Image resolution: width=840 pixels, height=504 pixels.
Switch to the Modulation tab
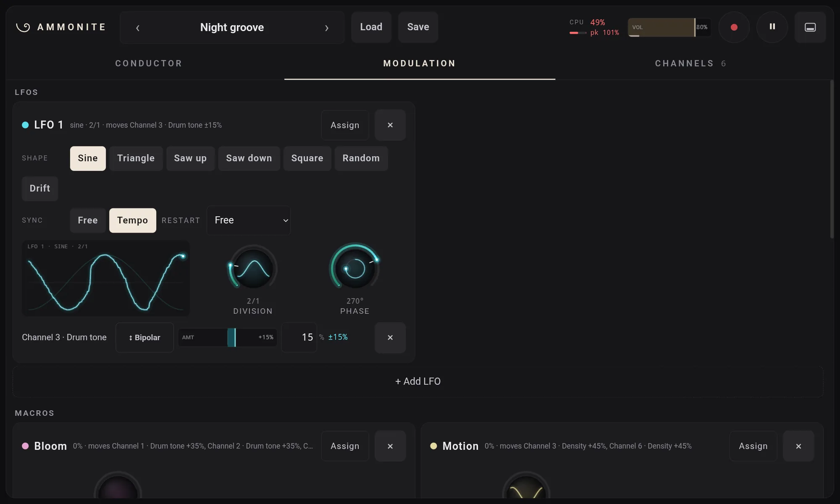[420, 63]
